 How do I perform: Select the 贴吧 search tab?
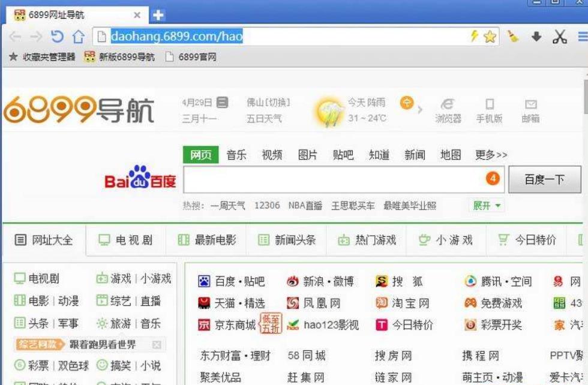click(x=343, y=155)
